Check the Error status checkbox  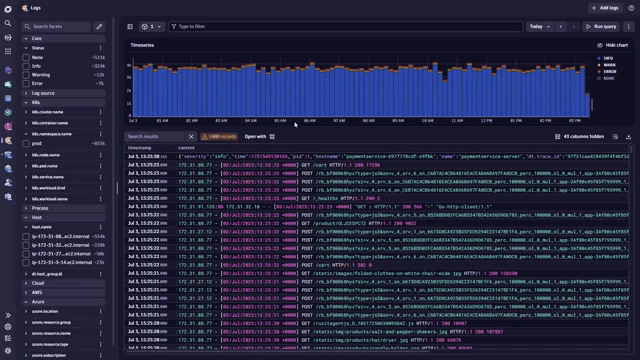tap(26, 84)
